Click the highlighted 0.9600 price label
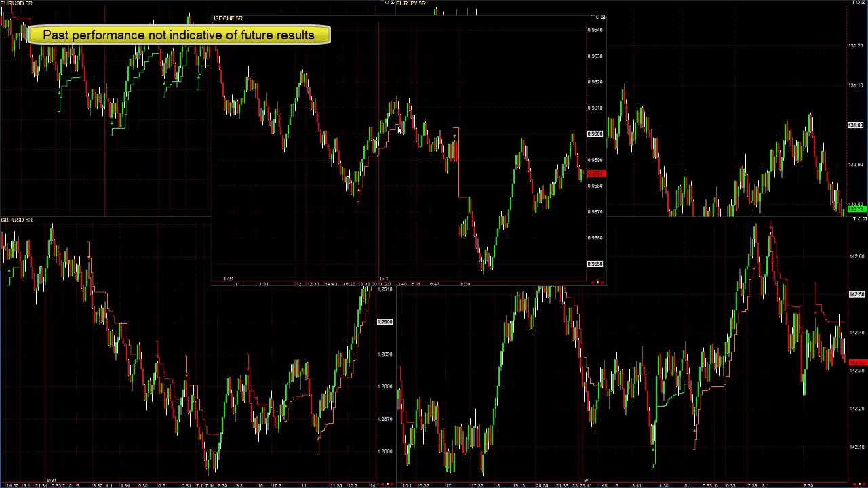Viewport: 868px width, 488px height. tap(595, 134)
